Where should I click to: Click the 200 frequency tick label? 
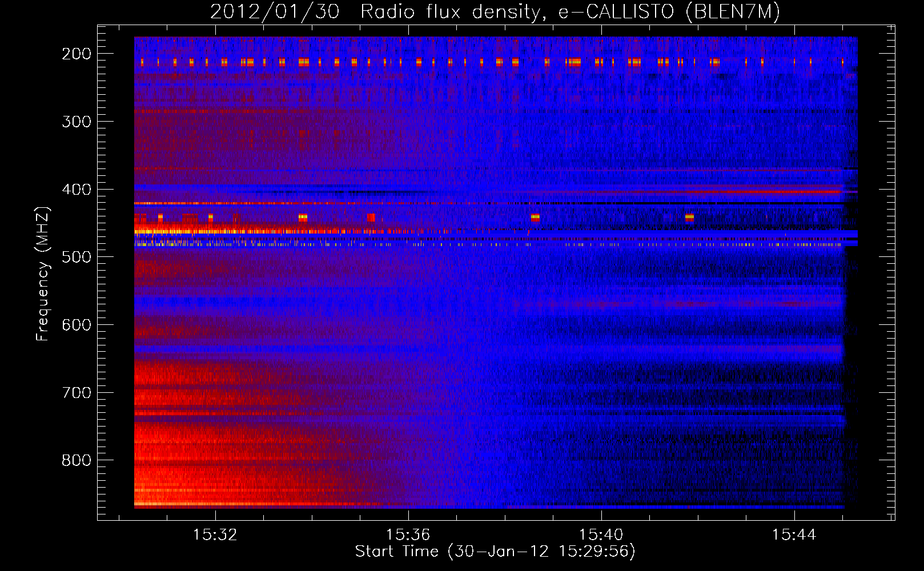pos(76,54)
